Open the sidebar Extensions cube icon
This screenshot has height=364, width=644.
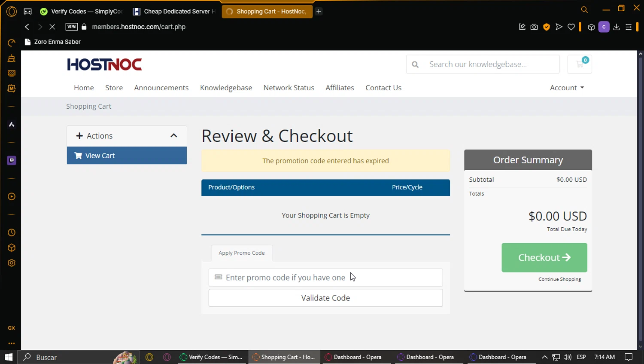[12, 248]
